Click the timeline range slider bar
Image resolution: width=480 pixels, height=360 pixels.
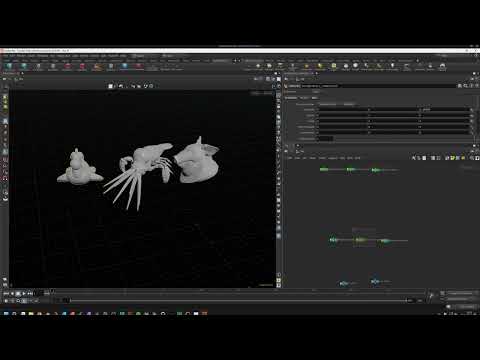coord(237,301)
